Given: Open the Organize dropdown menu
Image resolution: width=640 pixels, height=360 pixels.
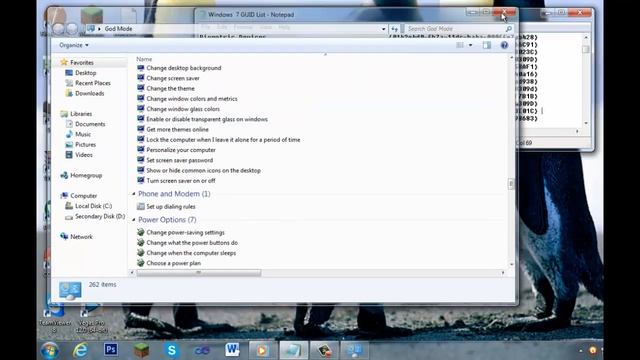Looking at the screenshot, I should [x=73, y=45].
